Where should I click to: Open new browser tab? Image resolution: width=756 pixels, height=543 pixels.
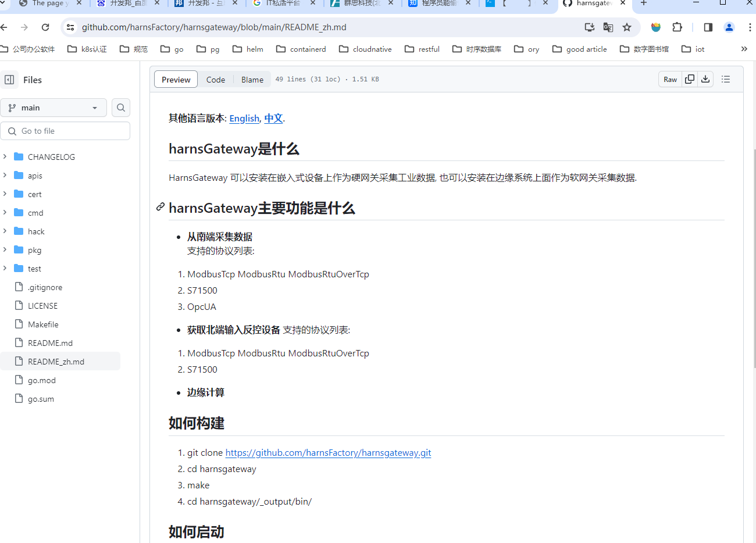click(644, 3)
